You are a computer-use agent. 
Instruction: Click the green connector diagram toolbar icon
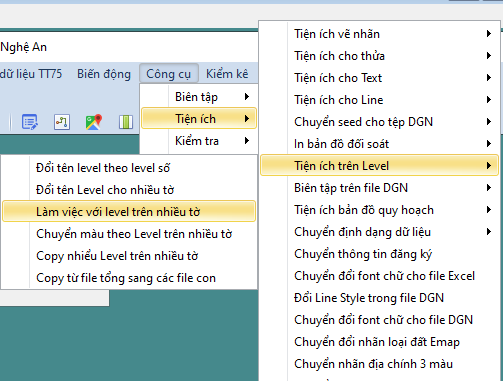62,122
